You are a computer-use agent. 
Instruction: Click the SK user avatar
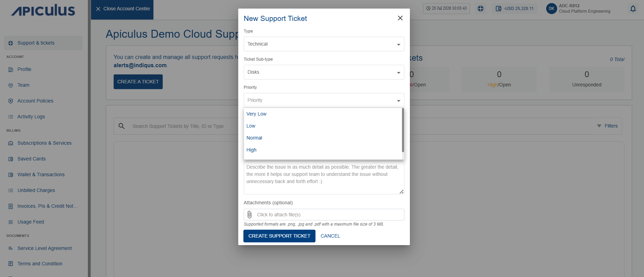pyautogui.click(x=552, y=9)
